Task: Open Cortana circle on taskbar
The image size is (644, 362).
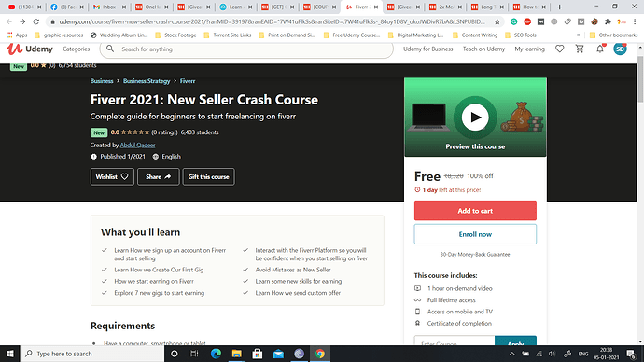Action: coord(175,354)
